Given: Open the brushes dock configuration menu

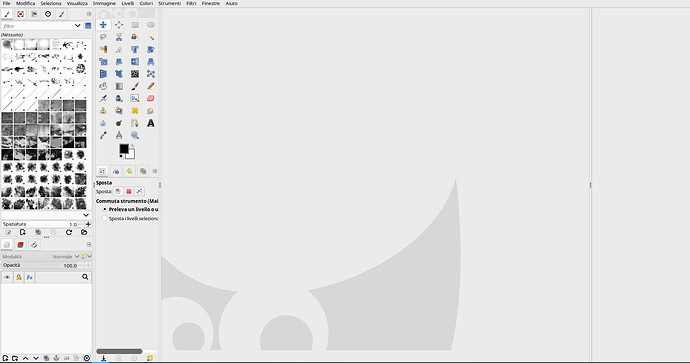Looking at the screenshot, I should [89, 14].
